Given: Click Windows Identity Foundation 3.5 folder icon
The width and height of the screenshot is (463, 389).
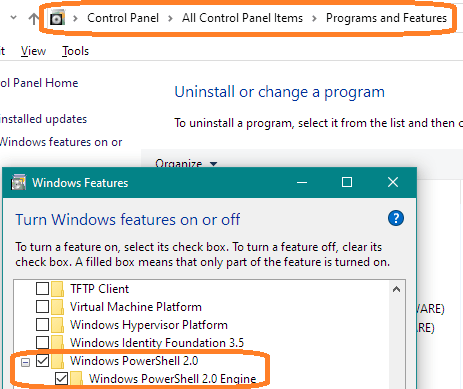Looking at the screenshot, I should pos(58,343).
